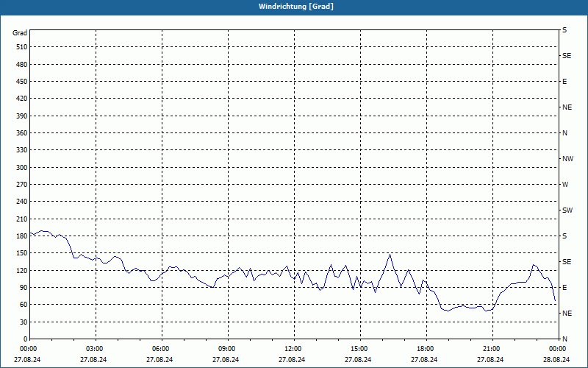Select the 90 y-axis value
Image resolution: width=588 pixels, height=368 pixels.
coord(24,288)
